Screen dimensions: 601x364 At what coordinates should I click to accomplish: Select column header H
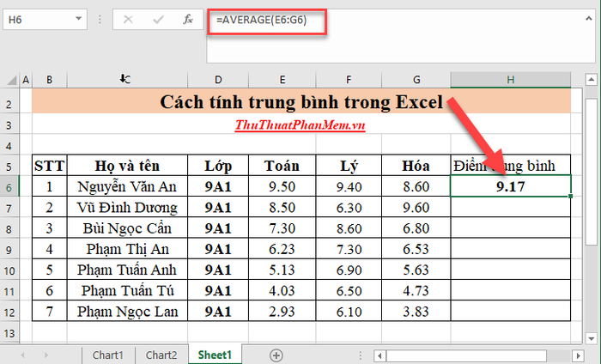tap(511, 80)
